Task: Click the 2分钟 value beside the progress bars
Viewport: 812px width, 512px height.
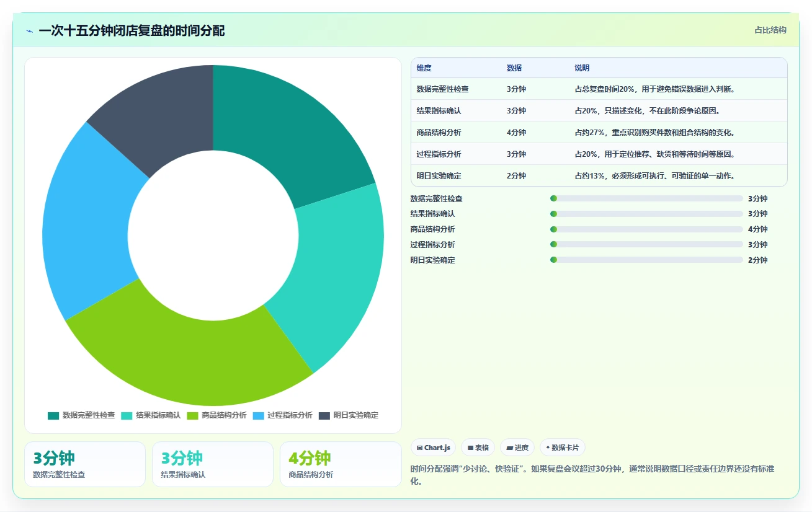Action: [757, 260]
